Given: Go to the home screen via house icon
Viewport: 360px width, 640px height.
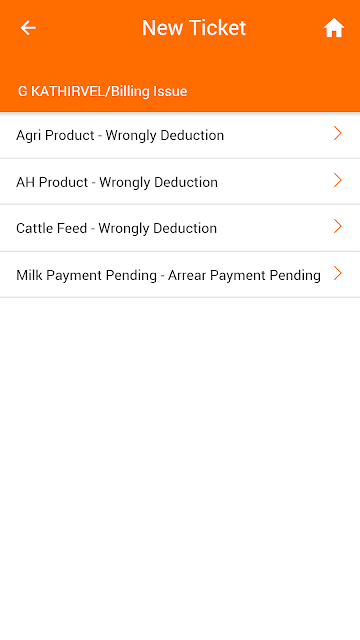Looking at the screenshot, I should coord(334,28).
